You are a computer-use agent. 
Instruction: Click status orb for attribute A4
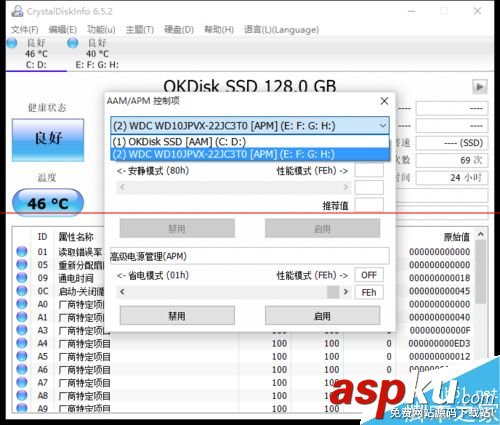22,343
